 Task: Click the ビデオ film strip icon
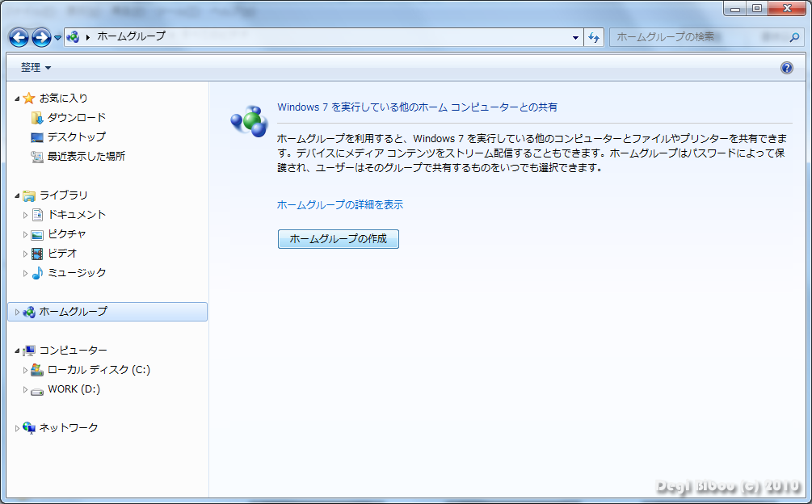pos(37,254)
